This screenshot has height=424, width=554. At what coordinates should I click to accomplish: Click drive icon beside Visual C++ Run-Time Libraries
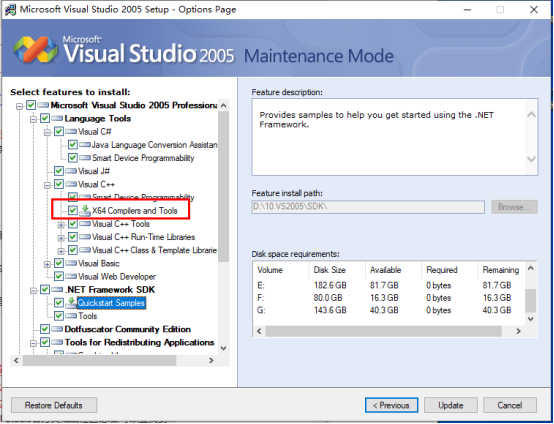pos(85,237)
